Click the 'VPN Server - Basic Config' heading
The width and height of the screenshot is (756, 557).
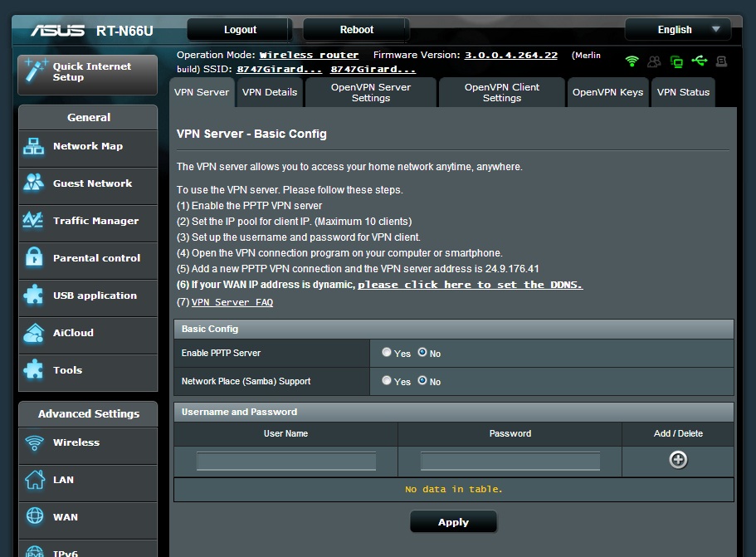pyautogui.click(x=251, y=134)
